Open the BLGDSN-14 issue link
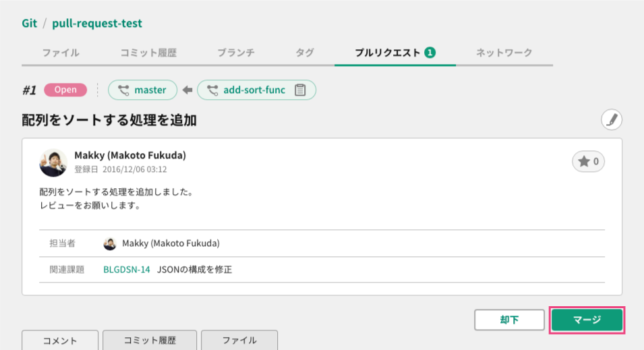The height and width of the screenshot is (350, 644). pyautogui.click(x=127, y=270)
